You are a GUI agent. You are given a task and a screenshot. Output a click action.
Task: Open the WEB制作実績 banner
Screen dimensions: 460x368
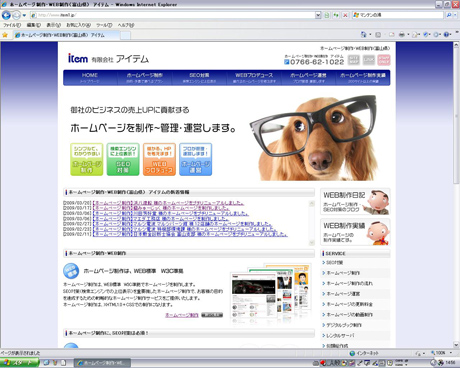point(355,232)
